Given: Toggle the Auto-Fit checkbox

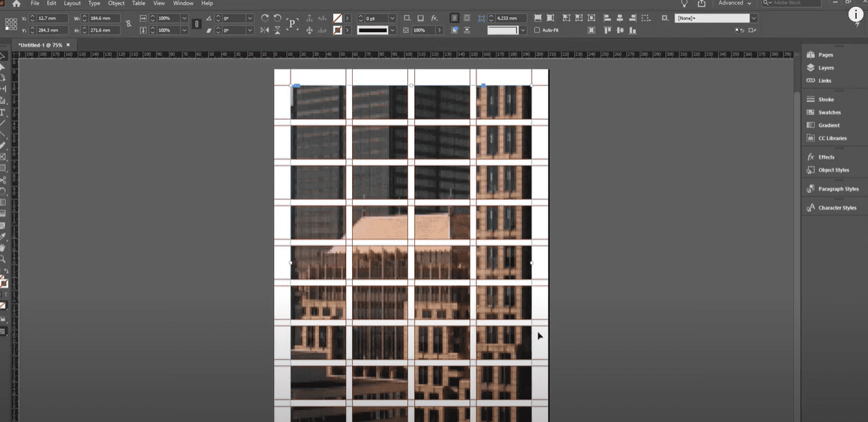Looking at the screenshot, I should point(537,30).
